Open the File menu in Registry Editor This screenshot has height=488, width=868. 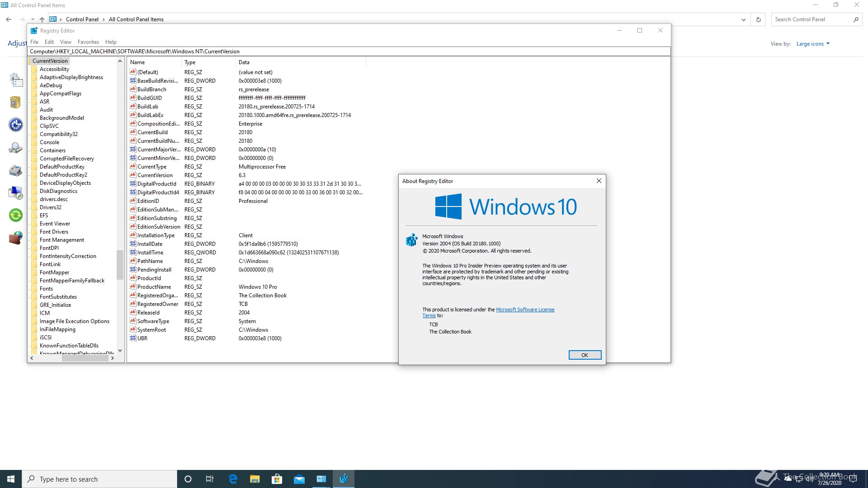[x=34, y=42]
